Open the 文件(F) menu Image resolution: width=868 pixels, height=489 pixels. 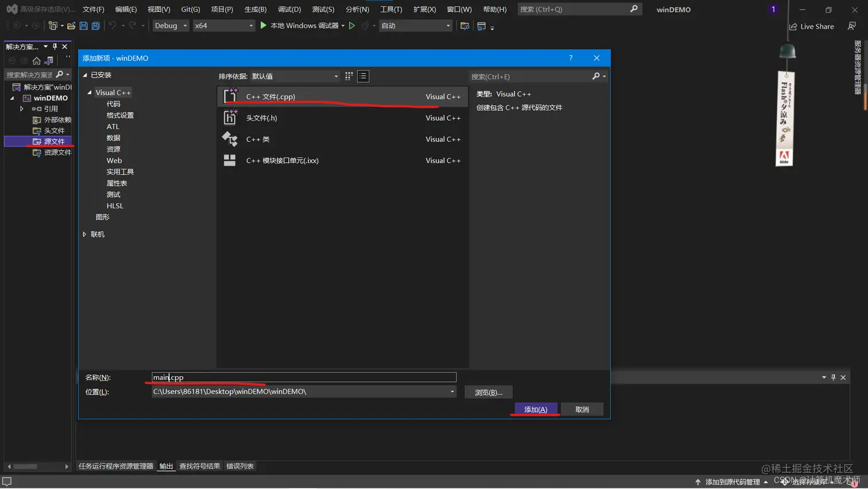pos(94,9)
